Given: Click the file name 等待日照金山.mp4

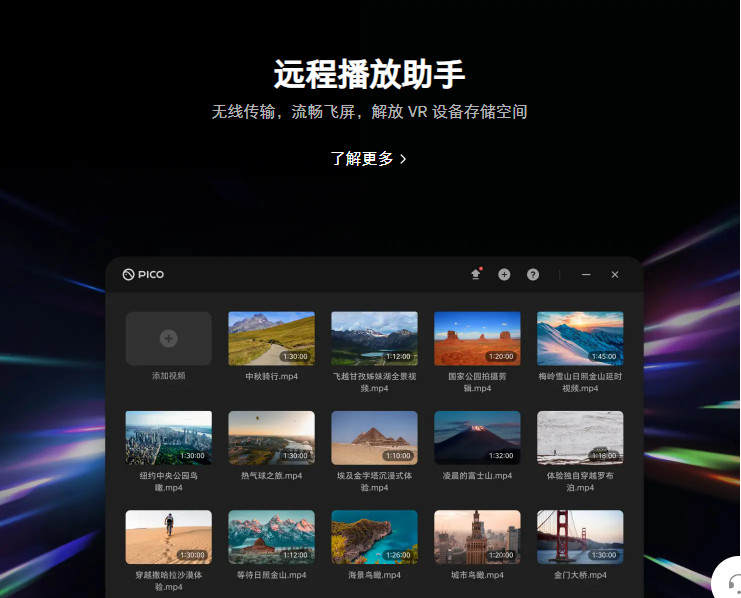Looking at the screenshot, I should point(271,575).
